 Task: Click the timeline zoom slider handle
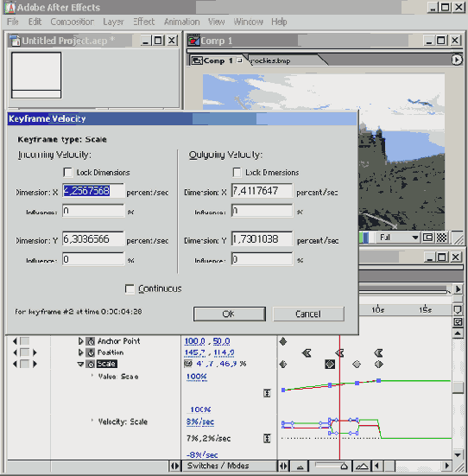345,466
